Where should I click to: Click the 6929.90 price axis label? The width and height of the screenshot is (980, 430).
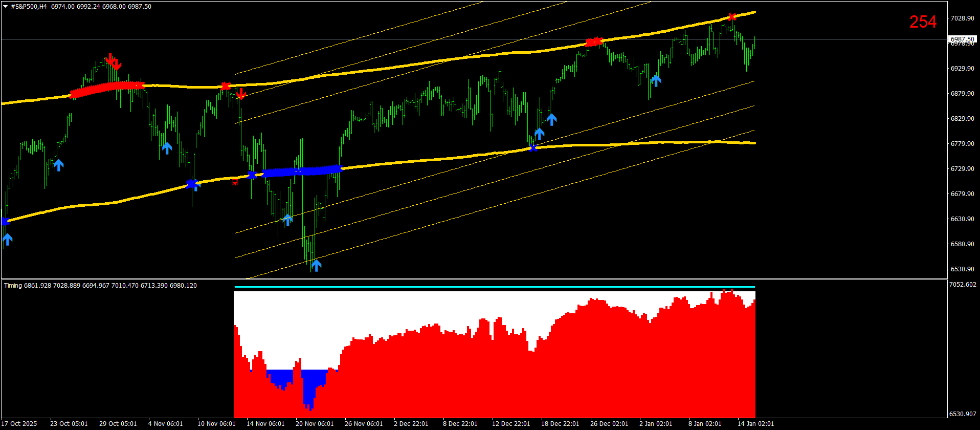coord(962,69)
